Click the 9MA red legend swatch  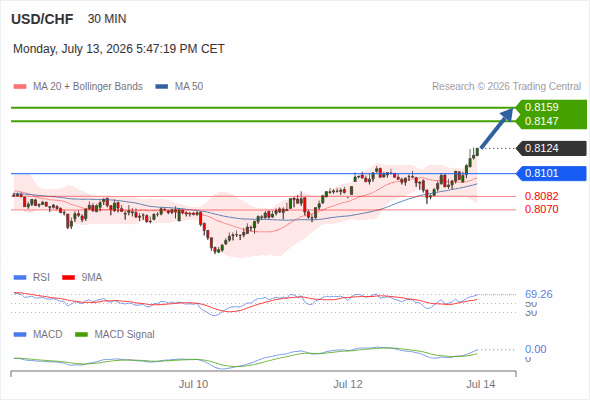68,278
